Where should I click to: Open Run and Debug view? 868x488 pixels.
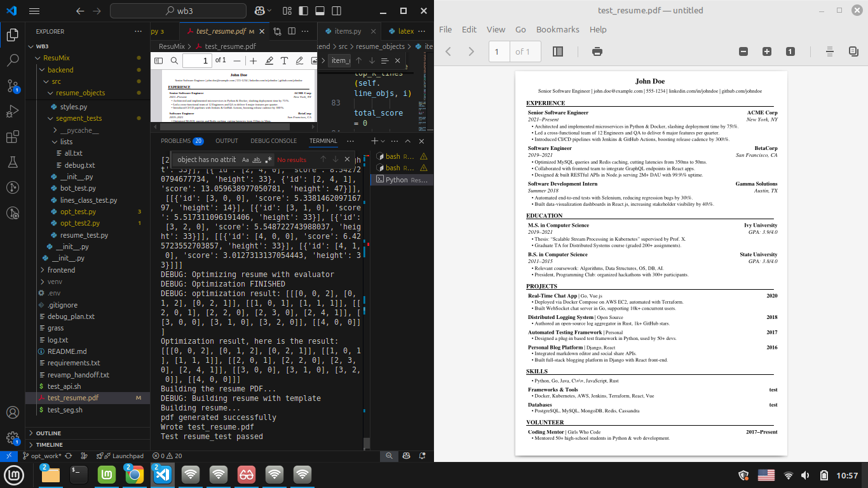coord(12,111)
